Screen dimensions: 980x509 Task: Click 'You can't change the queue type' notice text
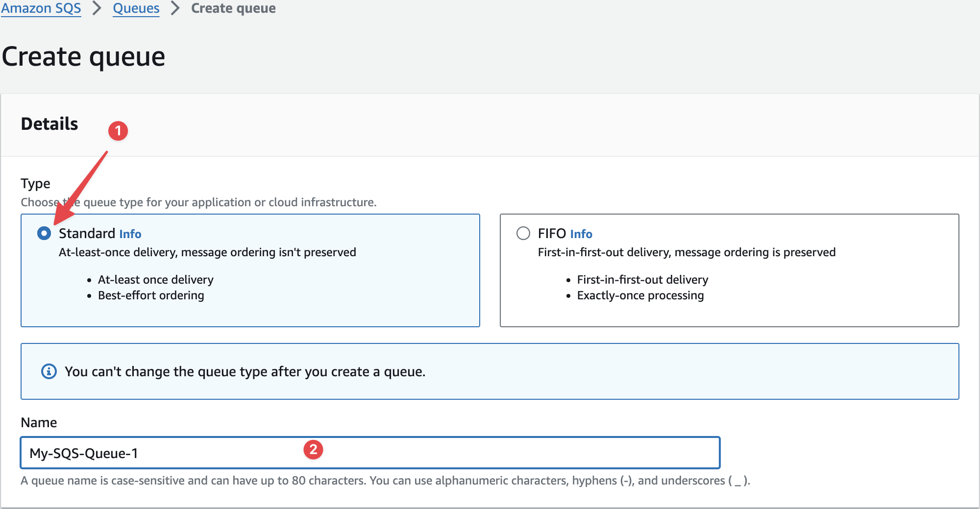[x=245, y=372]
